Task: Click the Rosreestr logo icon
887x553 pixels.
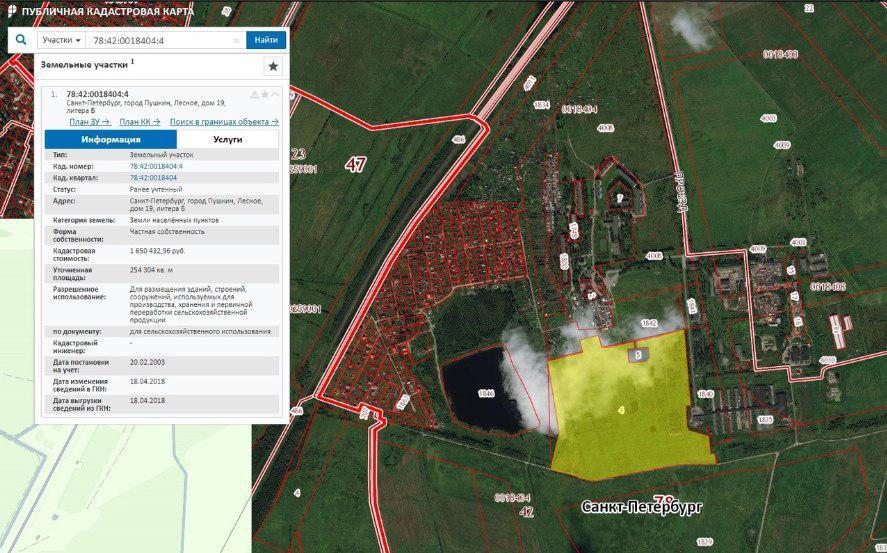Action: point(12,11)
